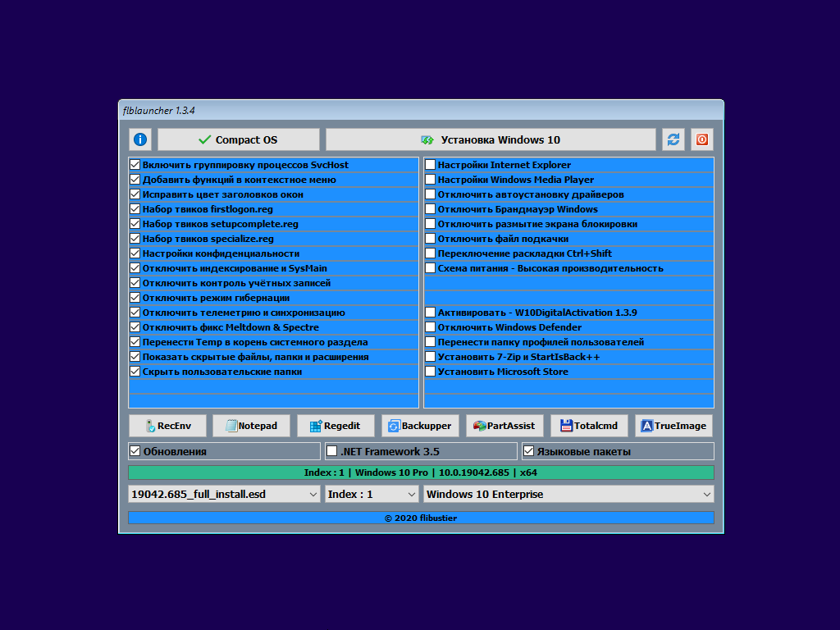Check 'Установить 7-Zip и StartIsBack++'
Image resolution: width=840 pixels, height=630 pixels.
click(x=430, y=356)
